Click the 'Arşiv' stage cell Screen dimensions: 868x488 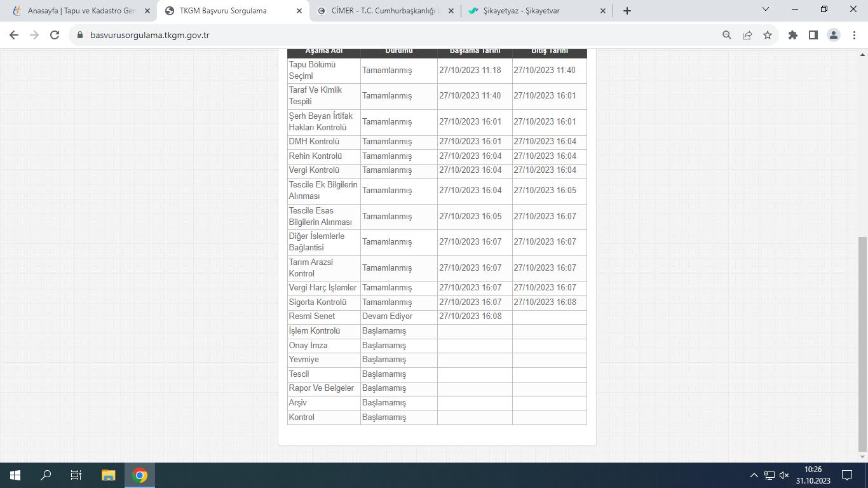[x=323, y=403]
